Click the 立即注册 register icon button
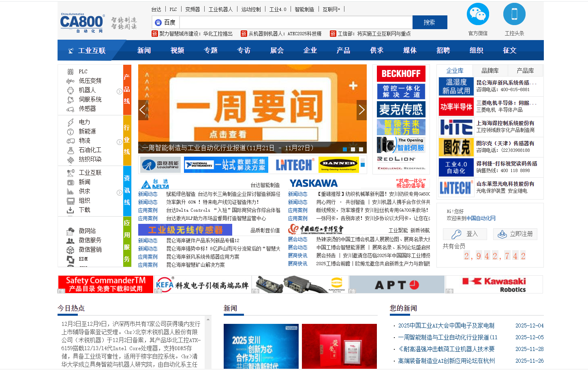588x370 pixels. pyautogui.click(x=515, y=234)
